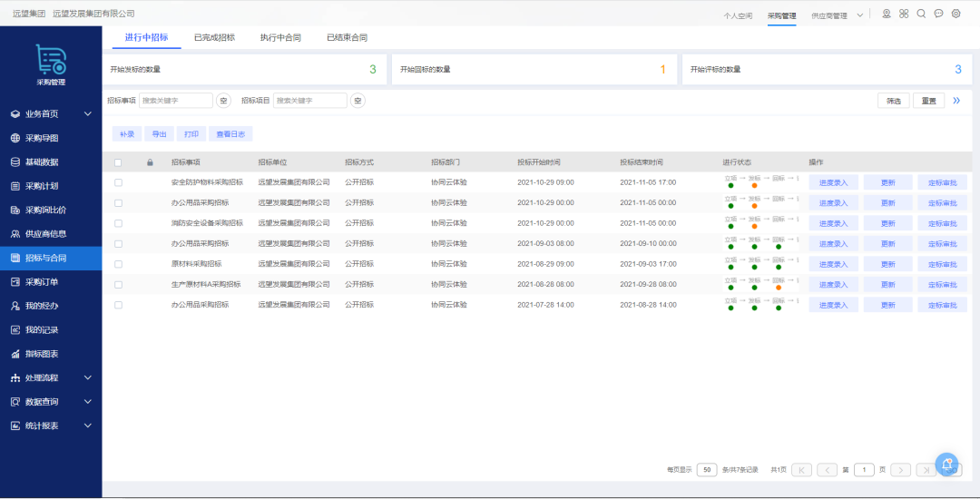The width and height of the screenshot is (980, 499).
Task: Click the 筛选 filter button
Action: pyautogui.click(x=894, y=101)
